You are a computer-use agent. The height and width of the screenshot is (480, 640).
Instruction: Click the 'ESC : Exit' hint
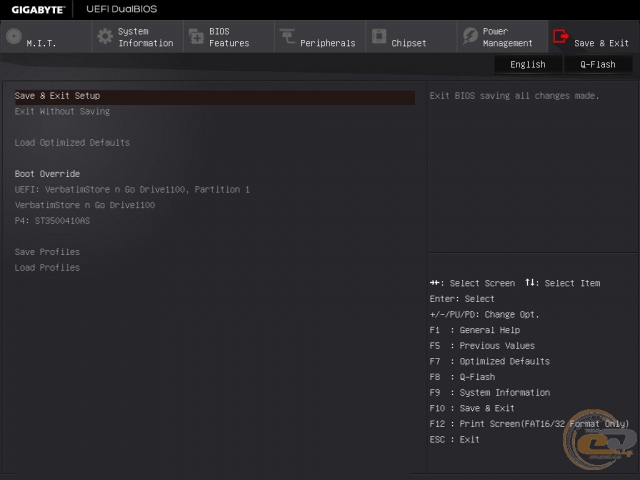454,440
